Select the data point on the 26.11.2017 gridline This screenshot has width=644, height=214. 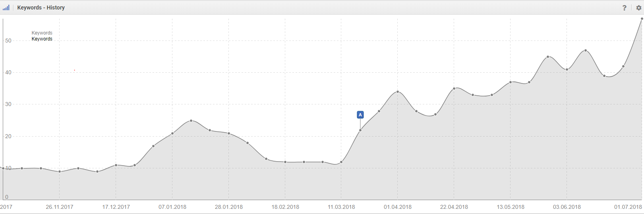(x=60, y=172)
